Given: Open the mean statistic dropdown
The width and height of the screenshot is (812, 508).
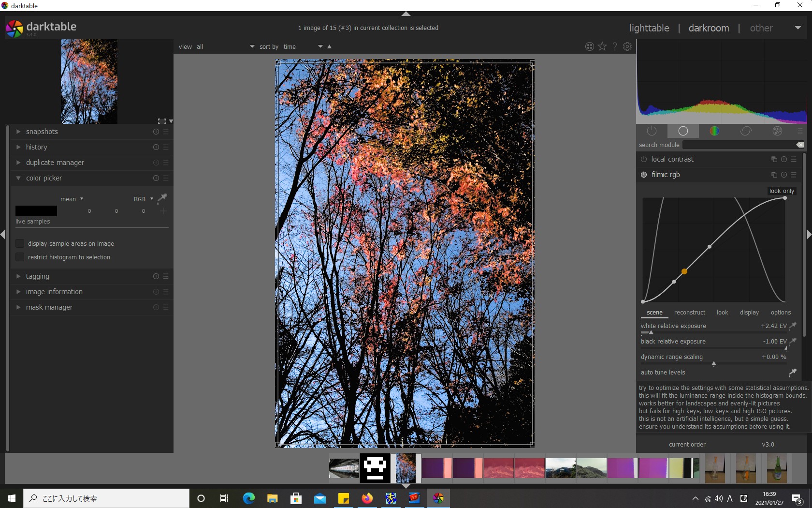Looking at the screenshot, I should [72, 199].
